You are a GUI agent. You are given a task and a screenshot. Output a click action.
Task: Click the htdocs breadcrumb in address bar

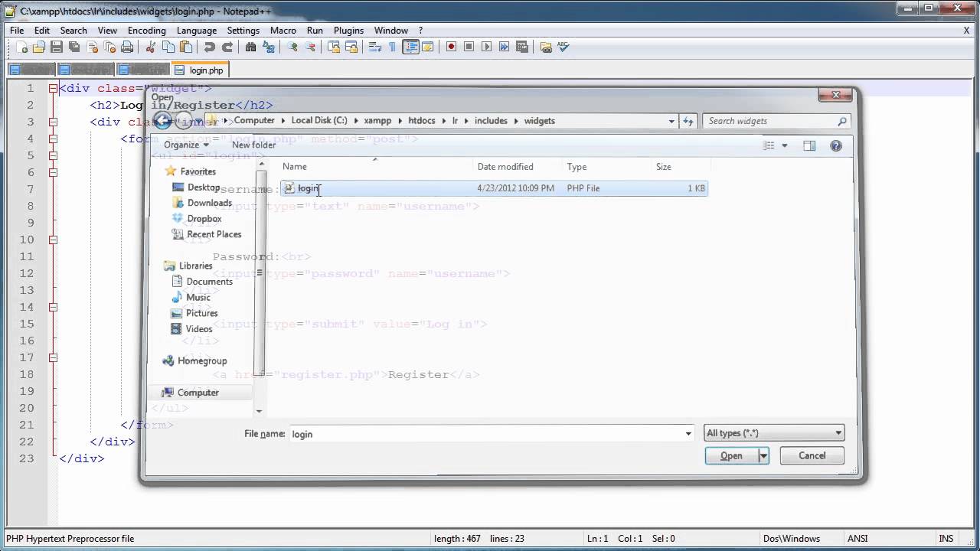(421, 121)
